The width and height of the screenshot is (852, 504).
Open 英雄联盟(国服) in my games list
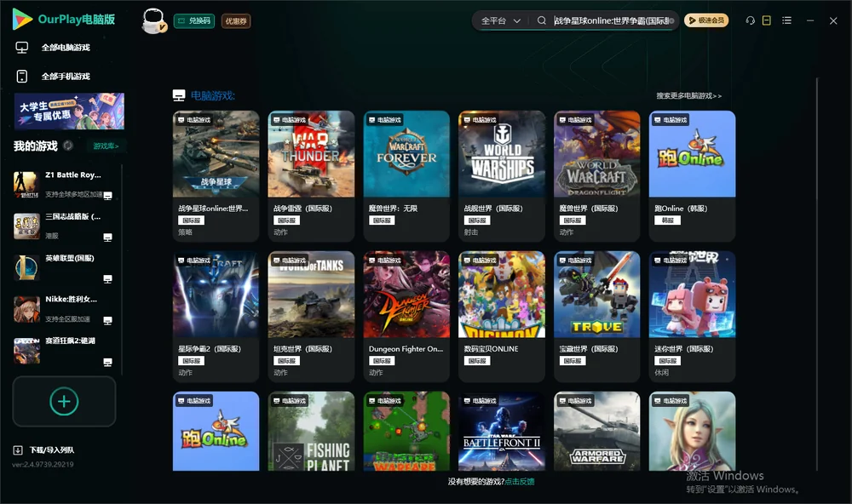pyautogui.click(x=62, y=269)
